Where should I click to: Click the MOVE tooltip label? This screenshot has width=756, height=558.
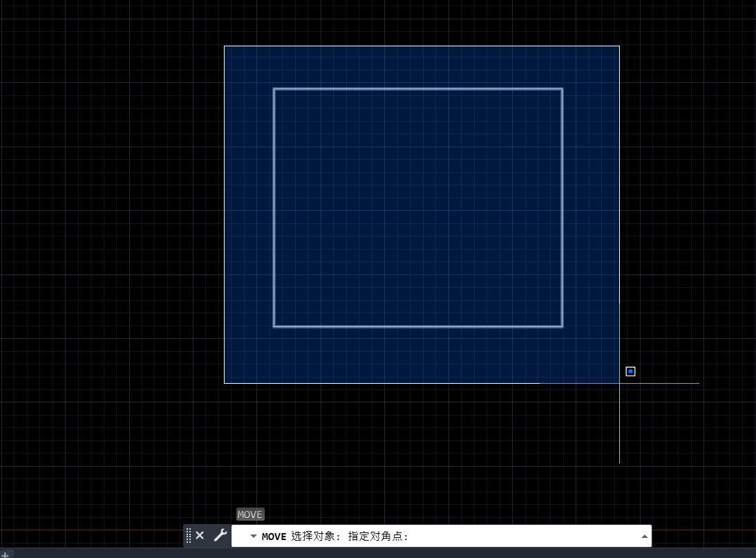point(249,514)
